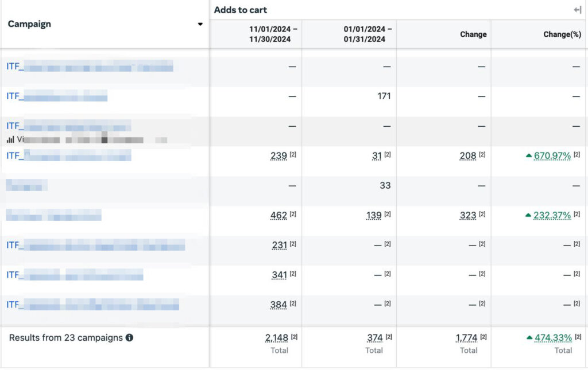Click the 341 adds to cart value

[x=279, y=275]
